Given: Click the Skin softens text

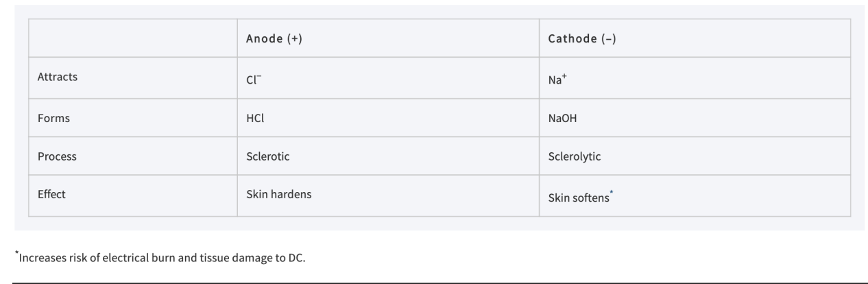Looking at the screenshot, I should point(578,198).
